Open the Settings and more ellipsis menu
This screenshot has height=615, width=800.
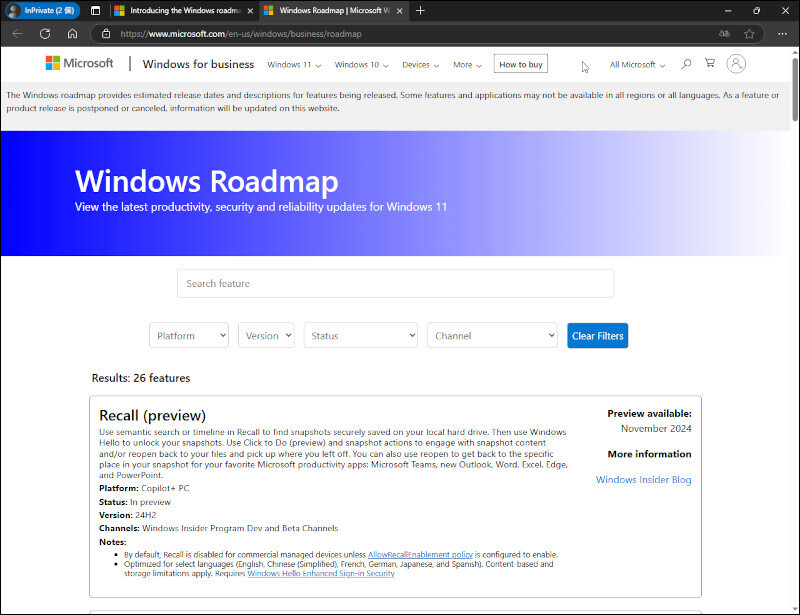coord(782,34)
